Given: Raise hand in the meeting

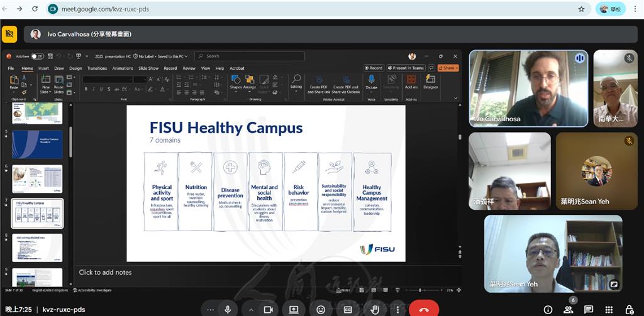Looking at the screenshot, I should click(x=375, y=310).
